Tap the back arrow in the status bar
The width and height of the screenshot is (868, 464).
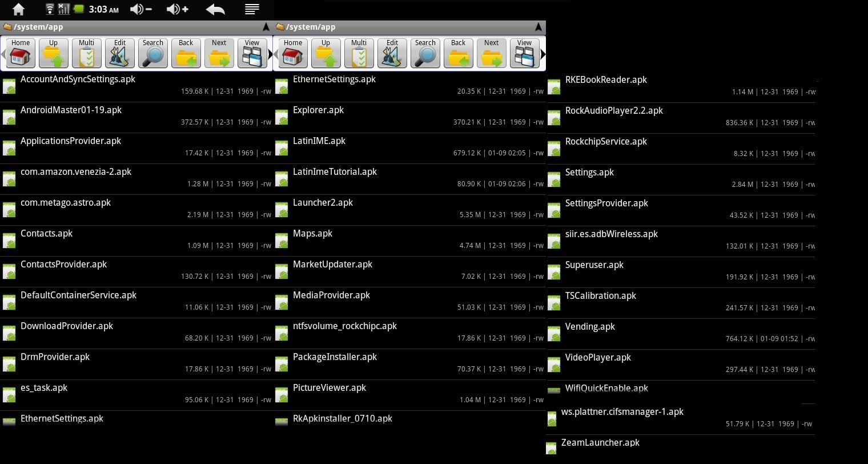pyautogui.click(x=215, y=9)
